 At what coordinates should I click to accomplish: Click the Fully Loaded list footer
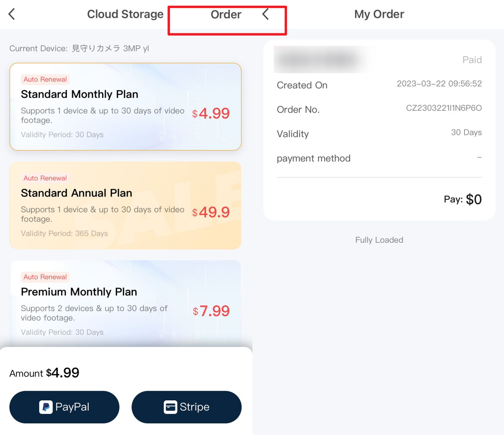pos(379,240)
